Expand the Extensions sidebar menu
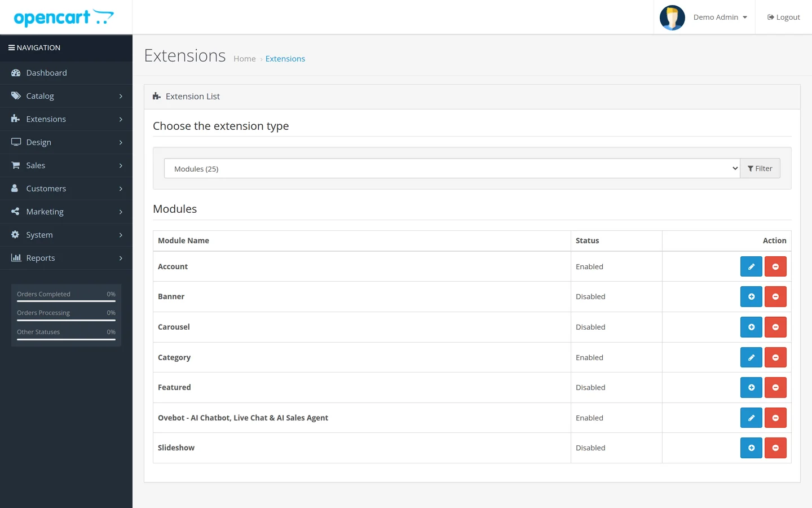The image size is (812, 508). pos(66,119)
